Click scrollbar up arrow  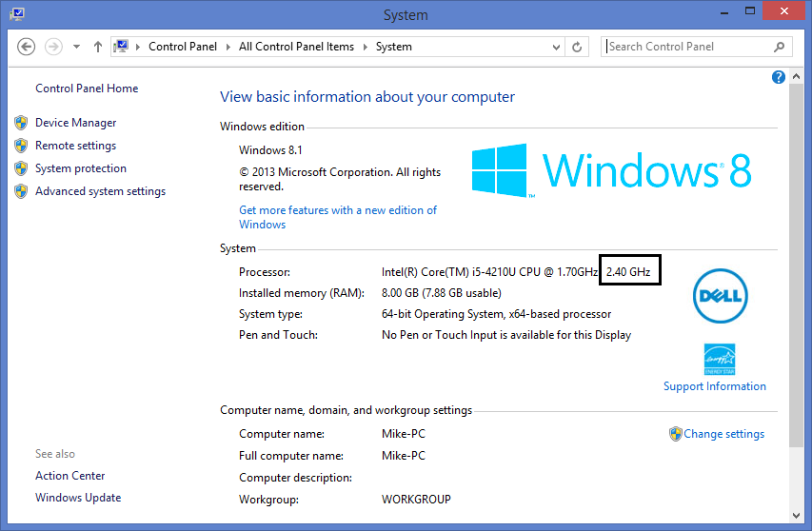click(x=796, y=76)
